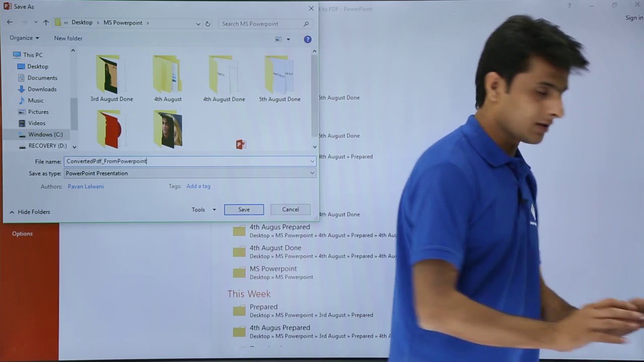Change the view layout icon

pyautogui.click(x=278, y=39)
